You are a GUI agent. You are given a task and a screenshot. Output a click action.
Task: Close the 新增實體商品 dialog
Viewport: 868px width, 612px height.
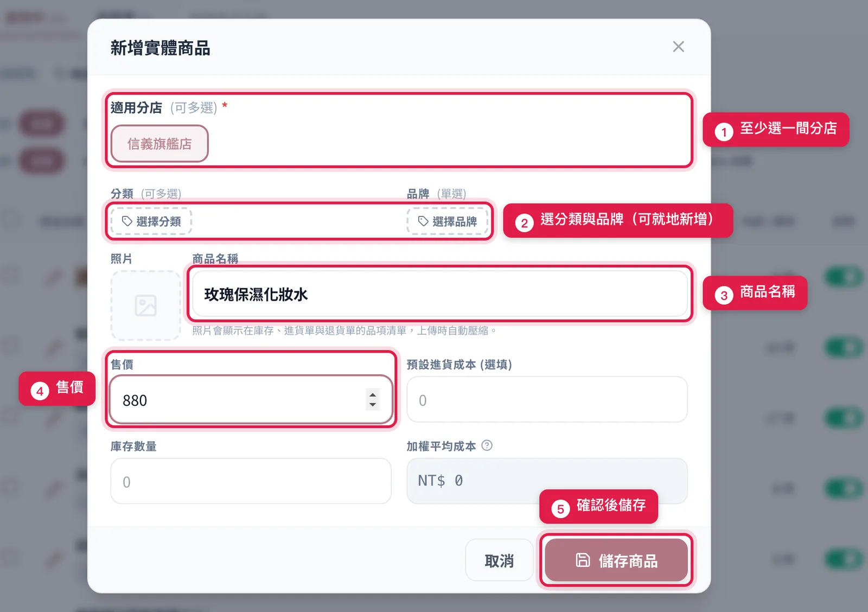[678, 47]
